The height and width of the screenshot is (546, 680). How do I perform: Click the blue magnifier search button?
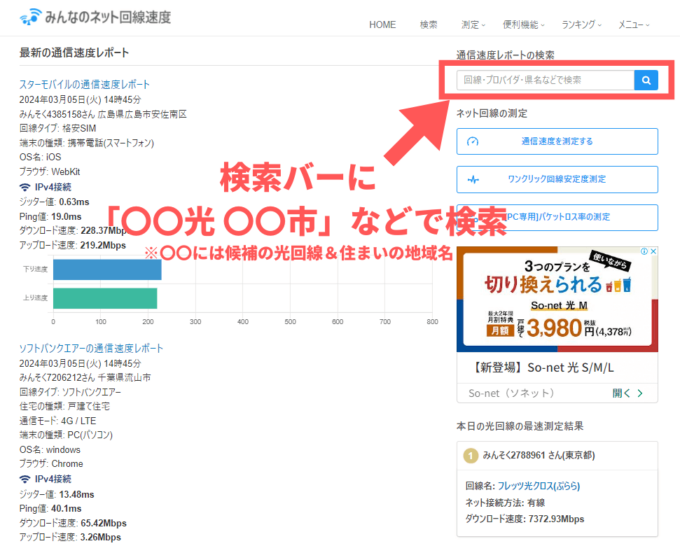click(646, 80)
